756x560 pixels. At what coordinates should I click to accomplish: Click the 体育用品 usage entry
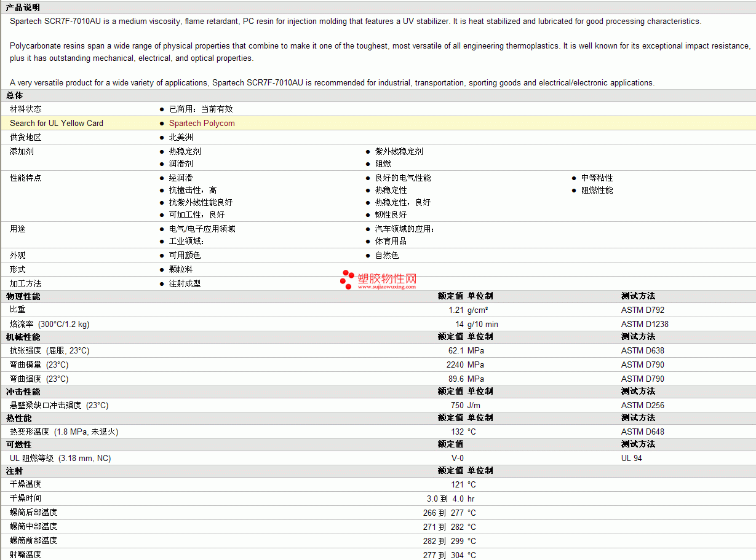tap(391, 241)
